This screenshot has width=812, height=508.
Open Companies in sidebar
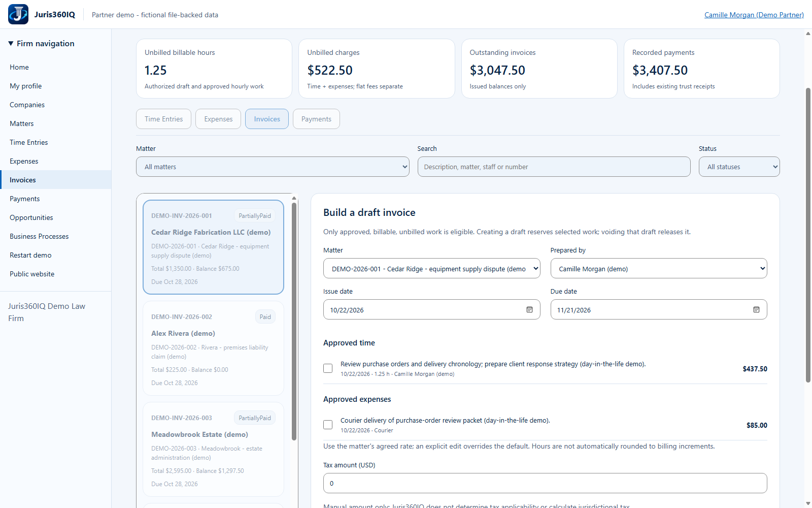point(56,105)
